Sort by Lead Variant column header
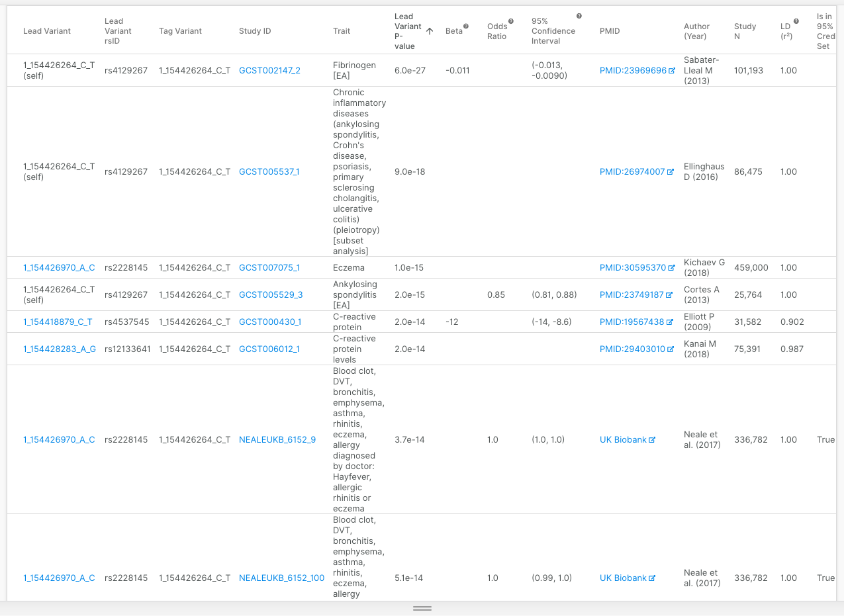The width and height of the screenshot is (844, 616). tap(47, 31)
